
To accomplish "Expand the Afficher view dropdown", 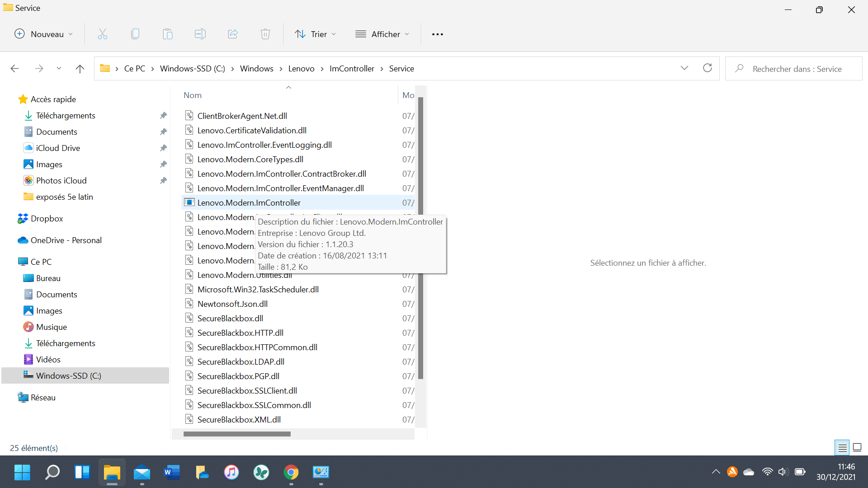I will click(382, 34).
